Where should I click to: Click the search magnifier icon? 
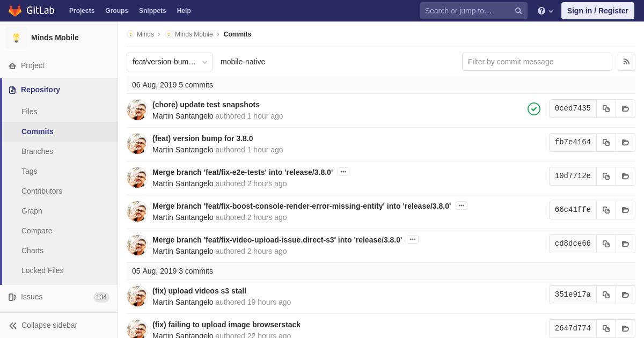point(518,11)
